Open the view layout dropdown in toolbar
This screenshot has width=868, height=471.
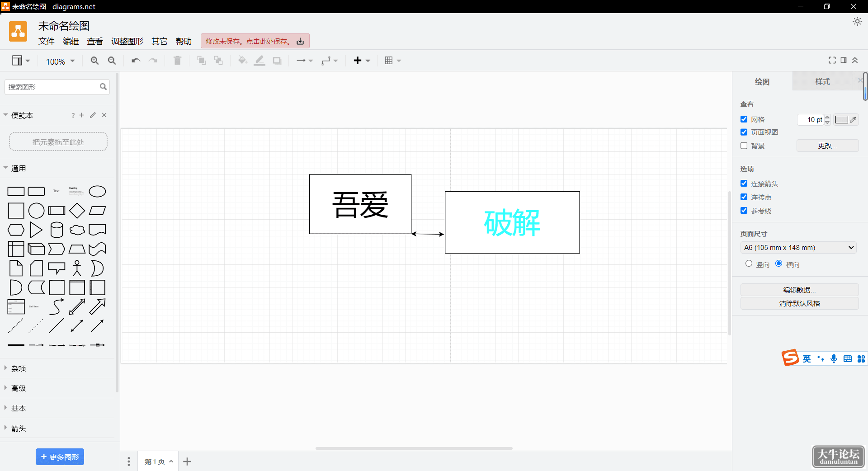tap(21, 61)
